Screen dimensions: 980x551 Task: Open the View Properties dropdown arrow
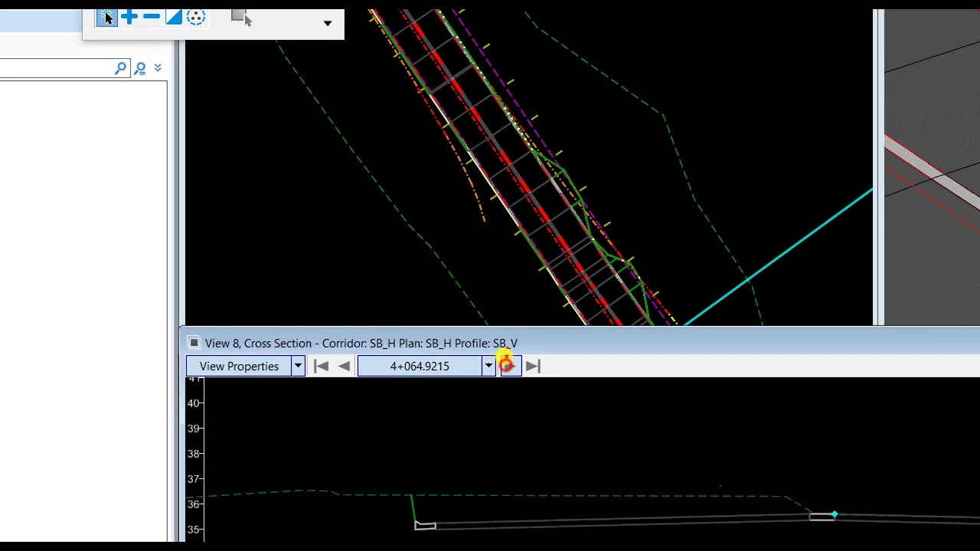[298, 367]
